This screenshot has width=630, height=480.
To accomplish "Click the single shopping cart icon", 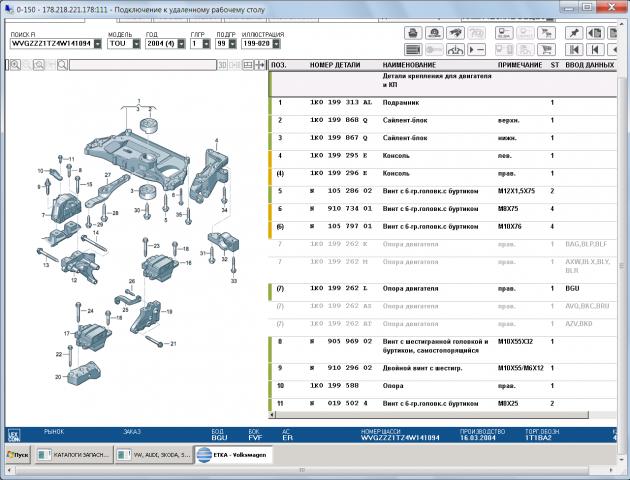I will (546, 49).
